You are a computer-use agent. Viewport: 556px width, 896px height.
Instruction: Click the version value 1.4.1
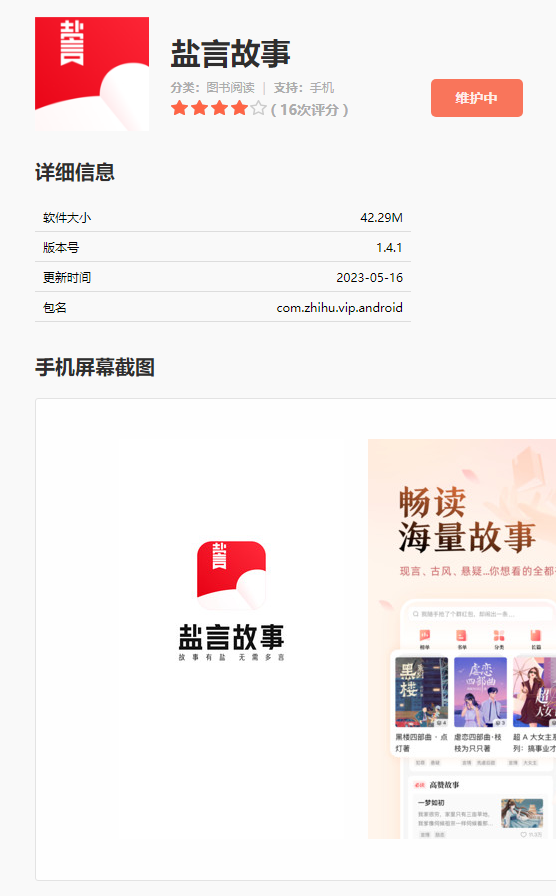tap(389, 247)
